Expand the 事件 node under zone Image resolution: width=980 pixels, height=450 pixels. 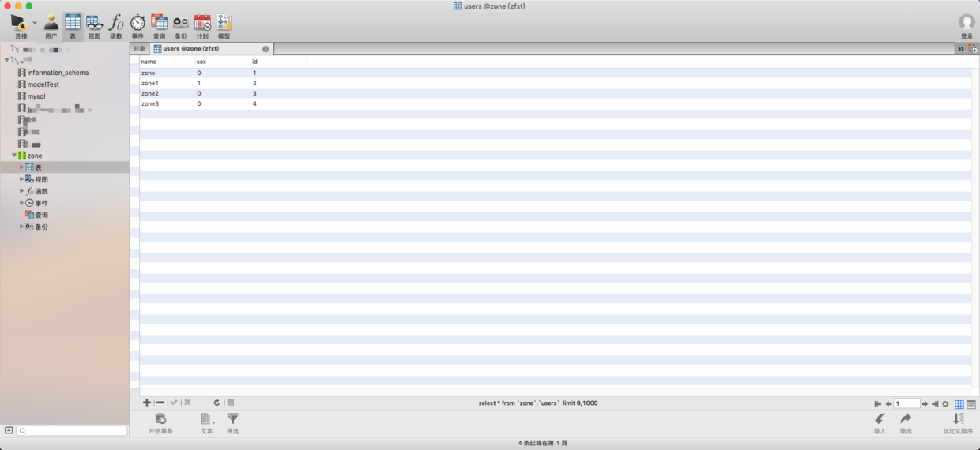click(x=22, y=203)
